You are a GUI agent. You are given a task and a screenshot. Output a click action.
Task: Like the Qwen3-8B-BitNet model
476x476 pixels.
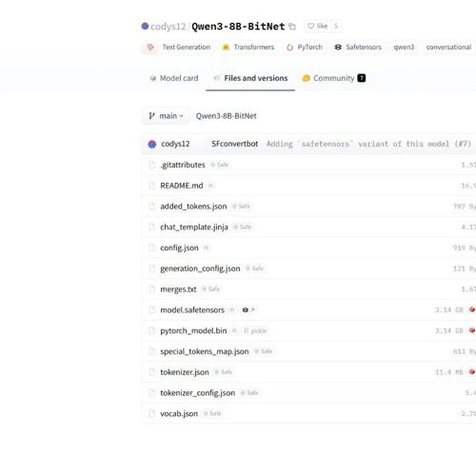click(318, 26)
